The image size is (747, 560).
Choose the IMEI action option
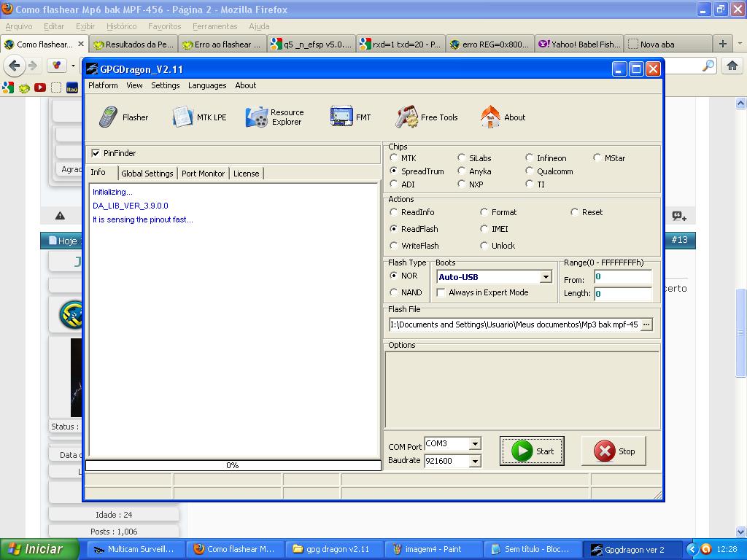[484, 228]
